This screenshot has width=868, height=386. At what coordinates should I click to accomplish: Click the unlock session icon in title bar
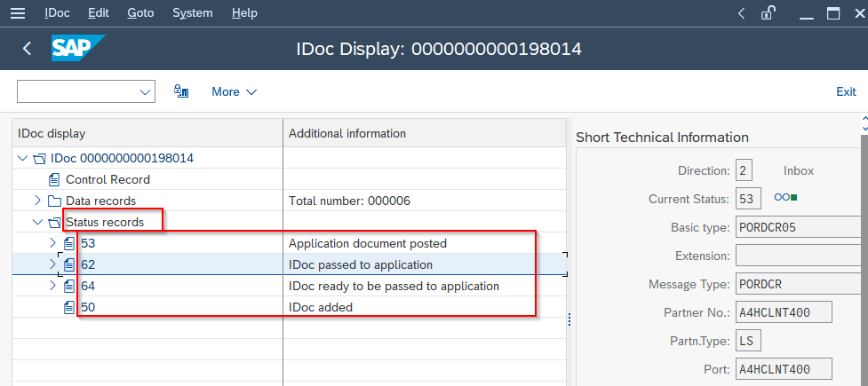[x=768, y=13]
